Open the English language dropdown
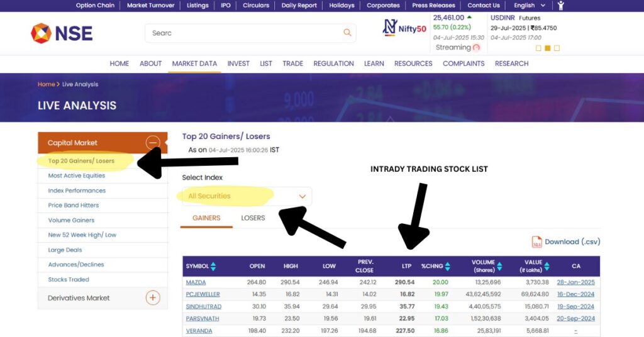Screen dimensions: 644x337 point(530,5)
